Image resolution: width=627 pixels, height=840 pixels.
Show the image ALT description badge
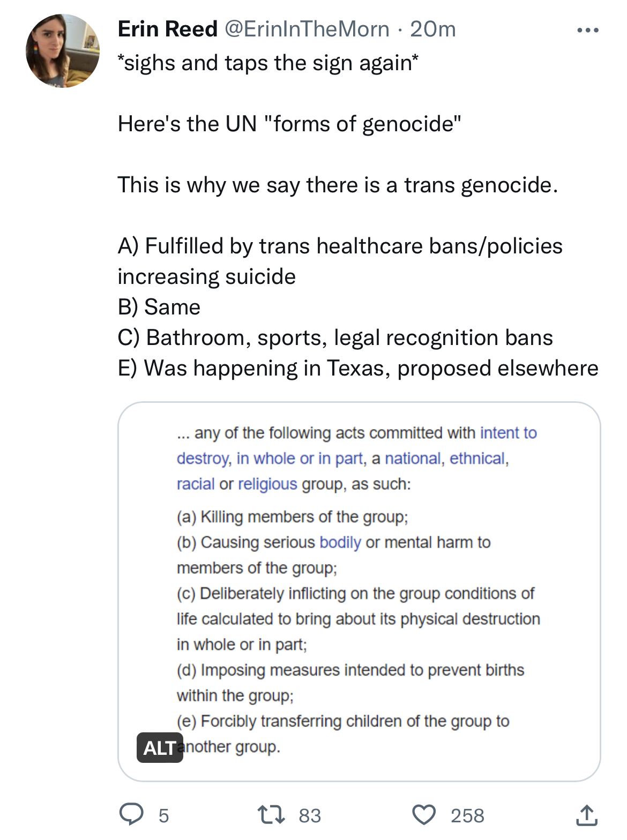pyautogui.click(x=159, y=747)
